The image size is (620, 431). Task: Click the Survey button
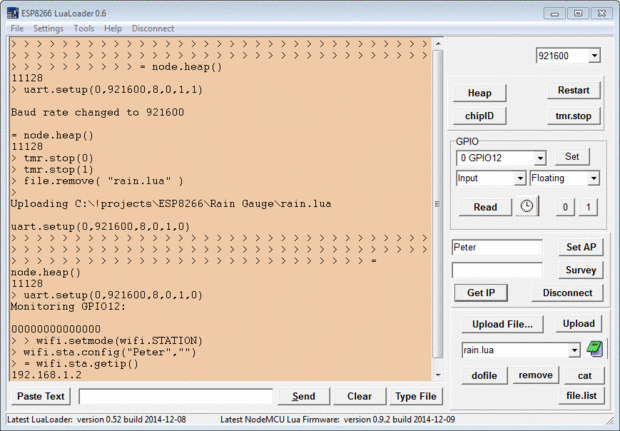coord(581,270)
